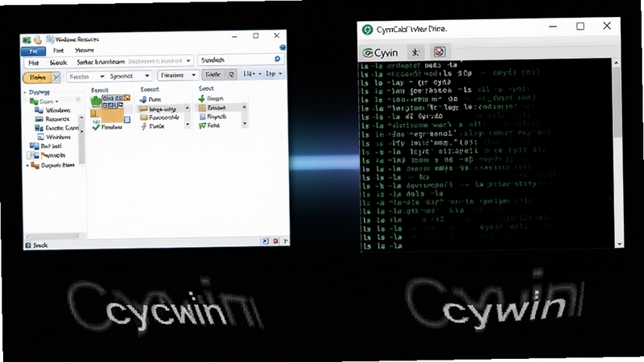Click the down arrow of the second column list
The width and height of the screenshot is (644, 362).
click(x=188, y=125)
